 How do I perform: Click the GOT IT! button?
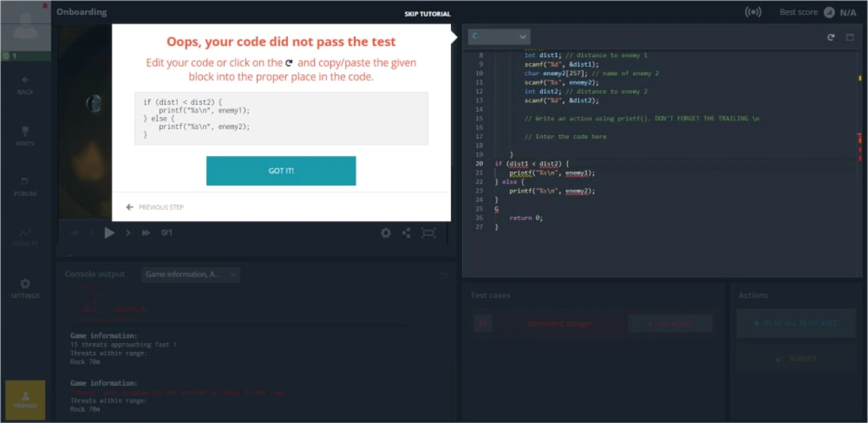point(280,171)
